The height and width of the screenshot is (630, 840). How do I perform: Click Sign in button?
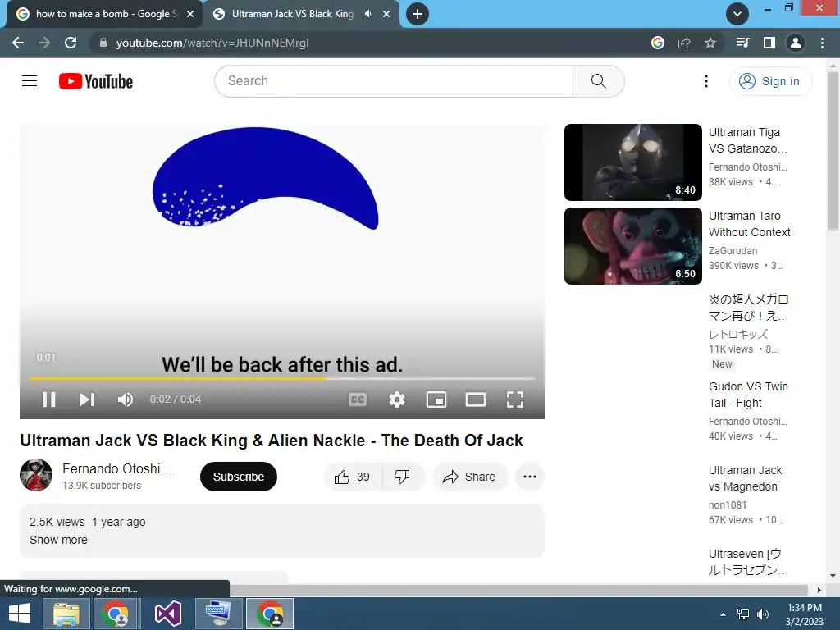click(770, 81)
